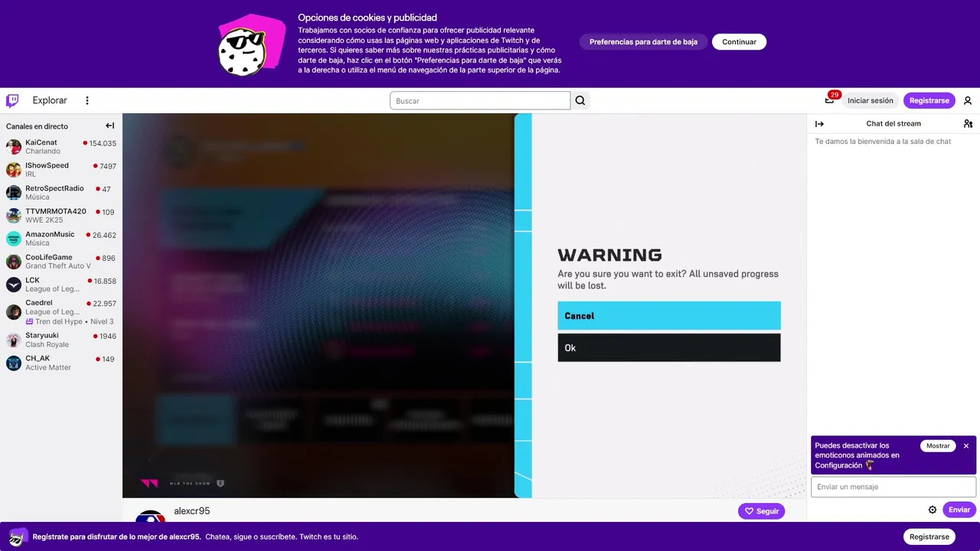Click Staryuuki channel avatar

click(14, 340)
